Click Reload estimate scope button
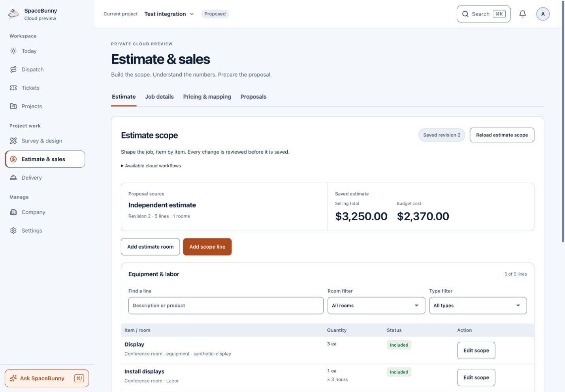This screenshot has width=565, height=392. 502,135
